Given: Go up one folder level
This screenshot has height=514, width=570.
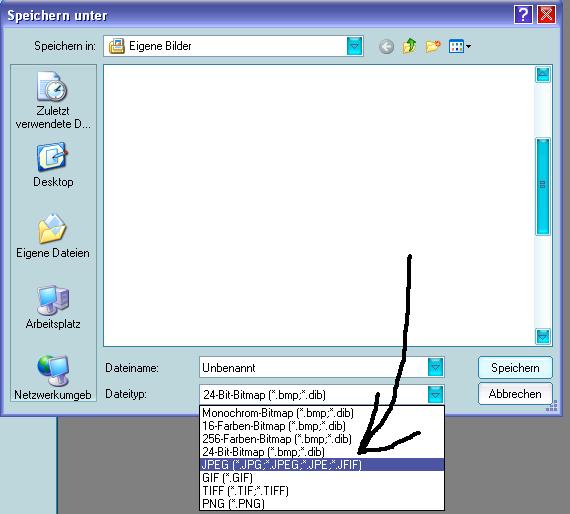Looking at the screenshot, I should (409, 46).
